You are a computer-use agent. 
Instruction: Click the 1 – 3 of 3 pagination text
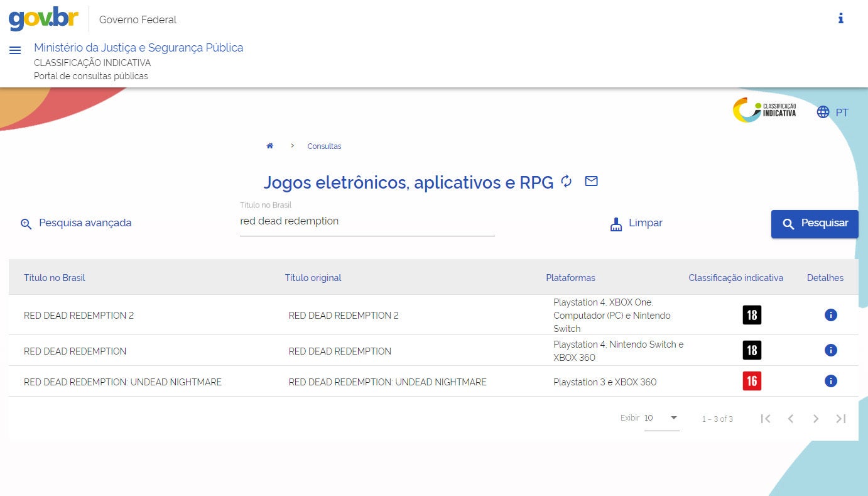[x=717, y=419]
